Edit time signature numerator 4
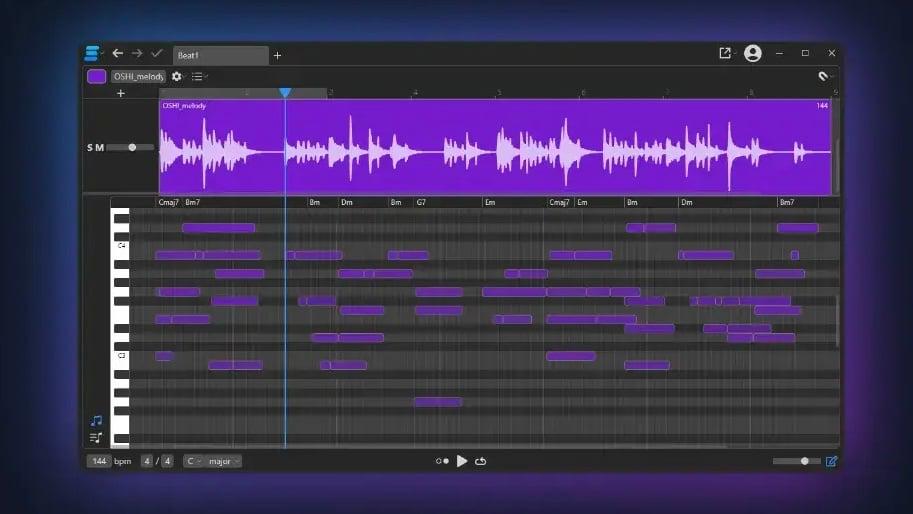The height and width of the screenshot is (514, 913). point(147,461)
